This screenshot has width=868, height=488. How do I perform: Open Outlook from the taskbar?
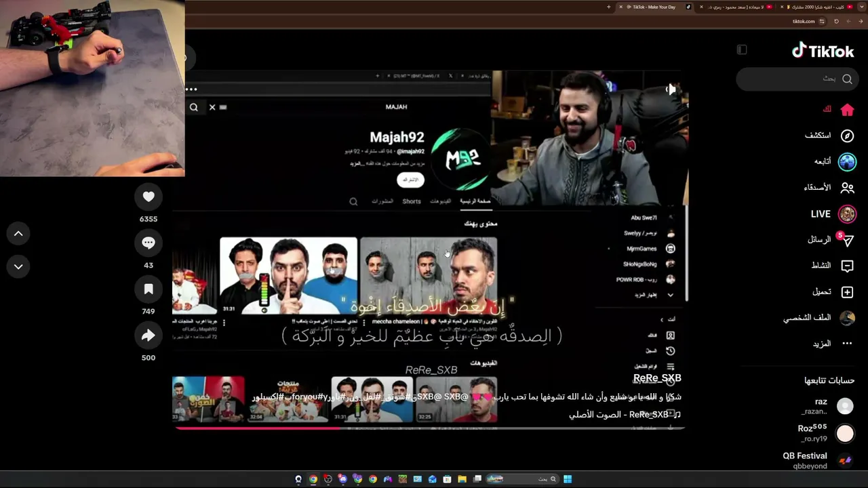point(433,479)
